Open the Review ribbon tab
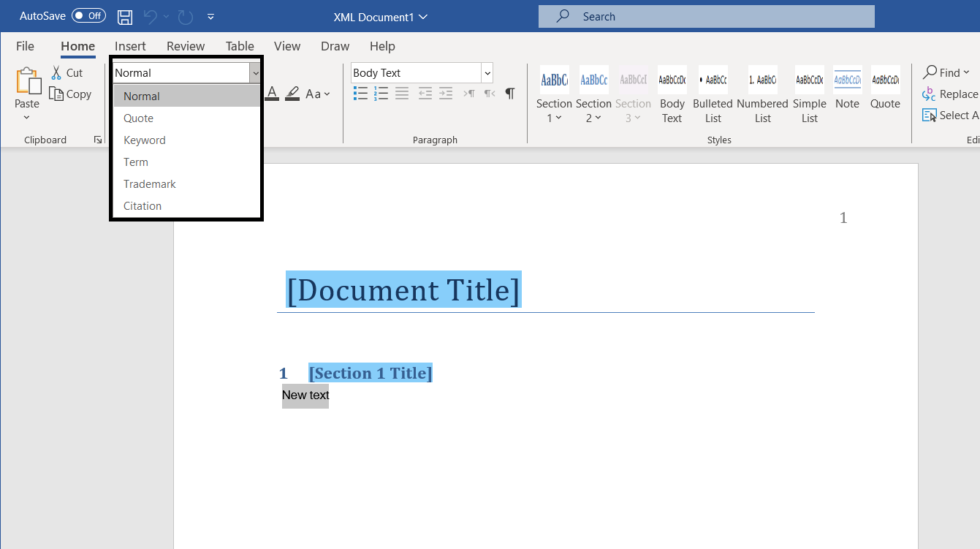The image size is (980, 549). pos(185,45)
